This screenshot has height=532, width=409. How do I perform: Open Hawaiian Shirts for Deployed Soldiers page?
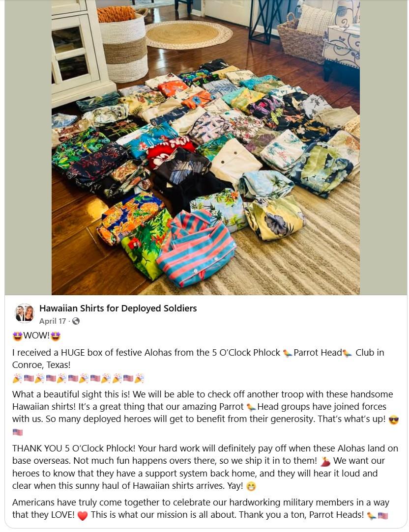[x=118, y=308]
